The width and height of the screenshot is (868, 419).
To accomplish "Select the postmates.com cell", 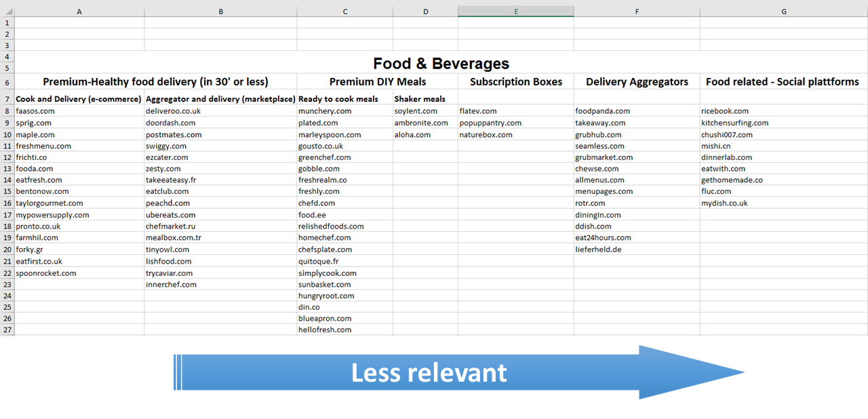I will pos(220,134).
